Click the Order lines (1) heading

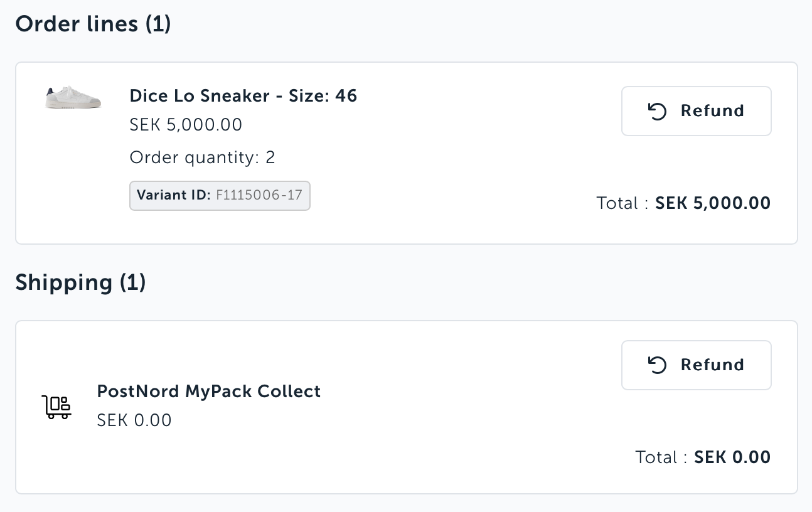[x=93, y=24]
